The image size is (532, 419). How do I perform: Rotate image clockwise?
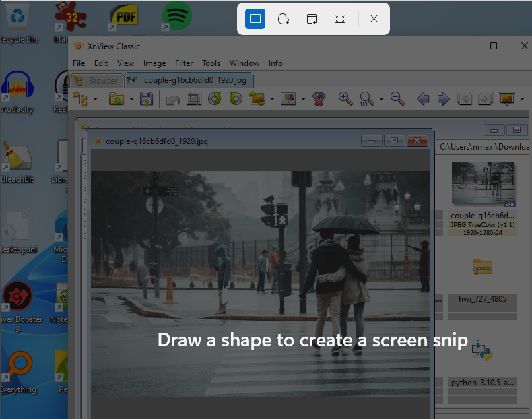tap(236, 99)
